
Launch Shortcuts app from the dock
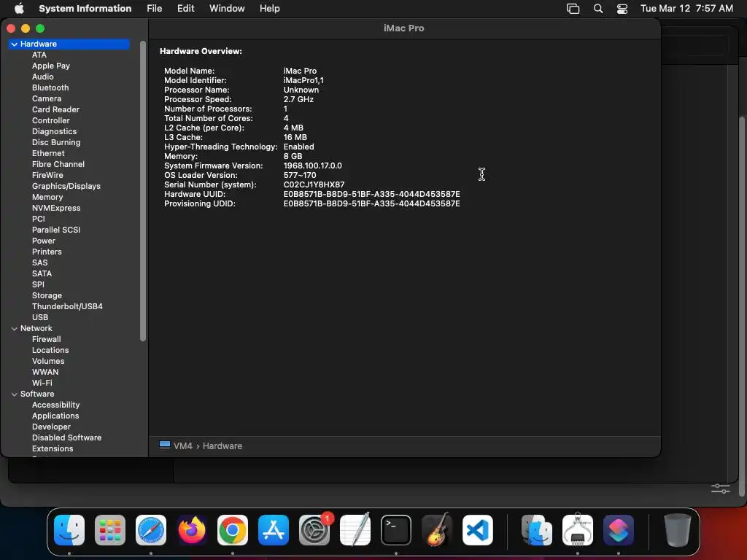[619, 530]
